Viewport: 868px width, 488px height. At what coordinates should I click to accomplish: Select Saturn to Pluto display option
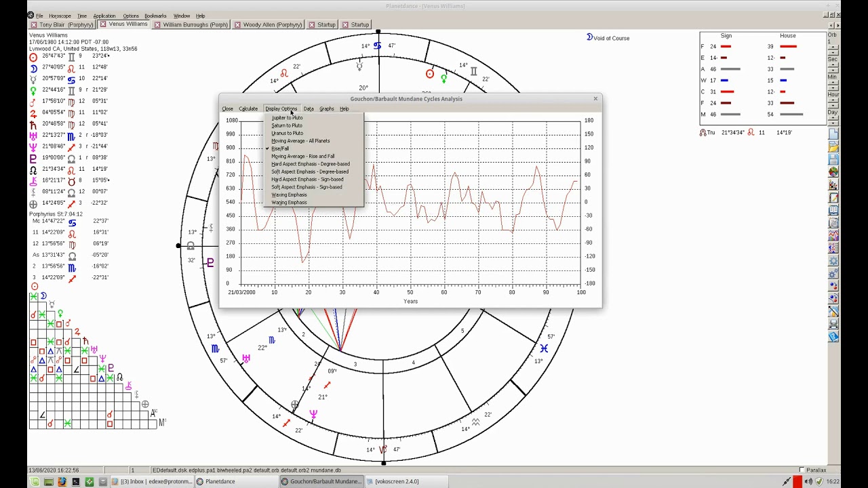[287, 125]
